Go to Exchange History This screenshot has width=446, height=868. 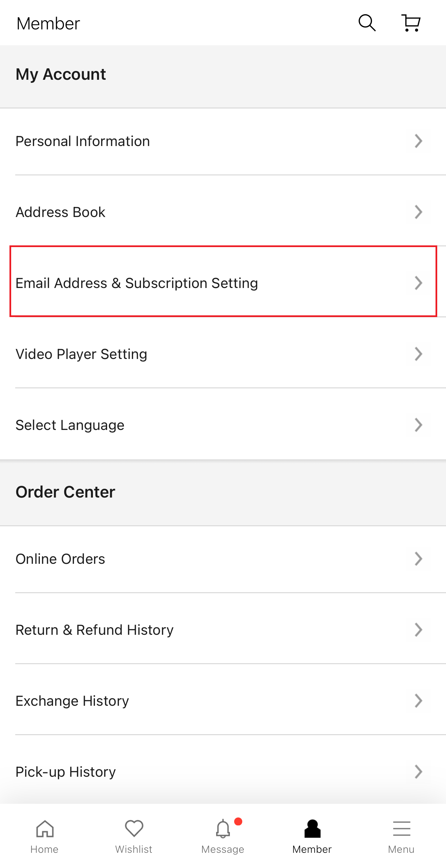72,701
